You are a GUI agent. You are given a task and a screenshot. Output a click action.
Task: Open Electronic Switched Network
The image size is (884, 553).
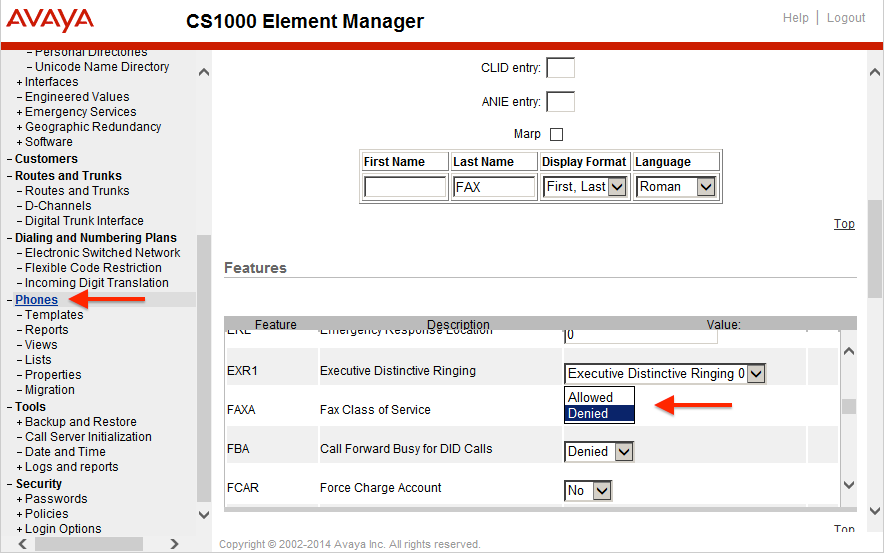[x=103, y=253]
